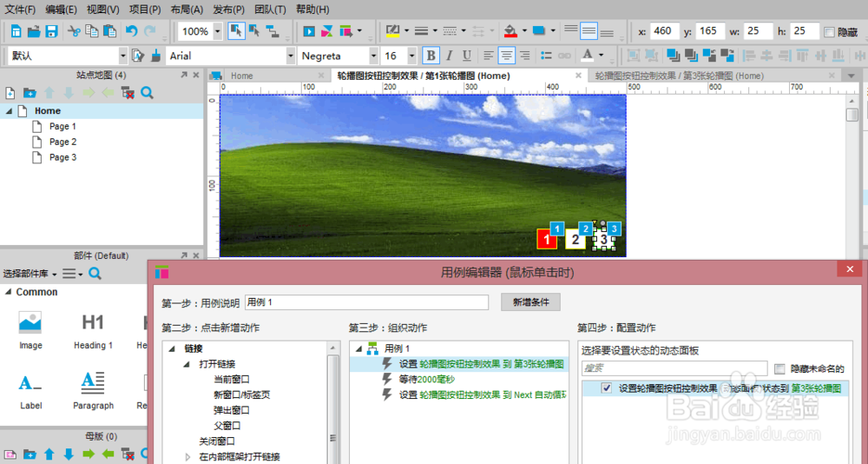The height and width of the screenshot is (464, 868).
Task: Choose the 关闭窗口 action
Action: coord(217,441)
